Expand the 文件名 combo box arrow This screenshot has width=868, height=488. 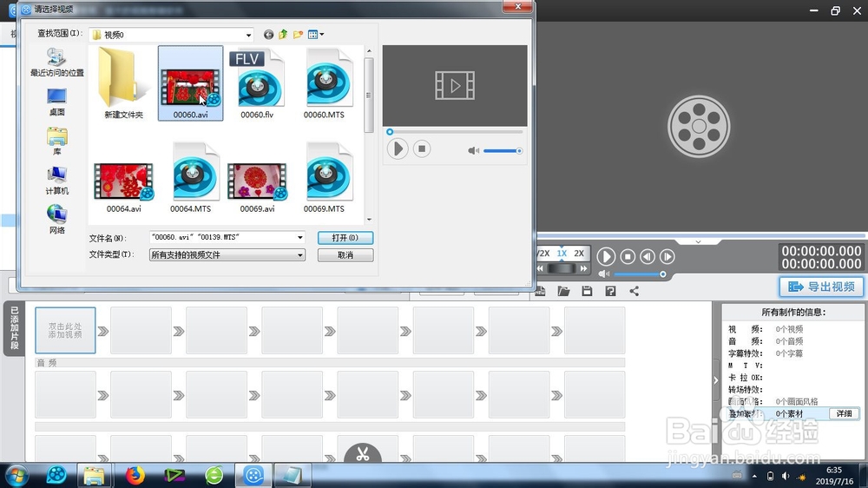coord(300,238)
